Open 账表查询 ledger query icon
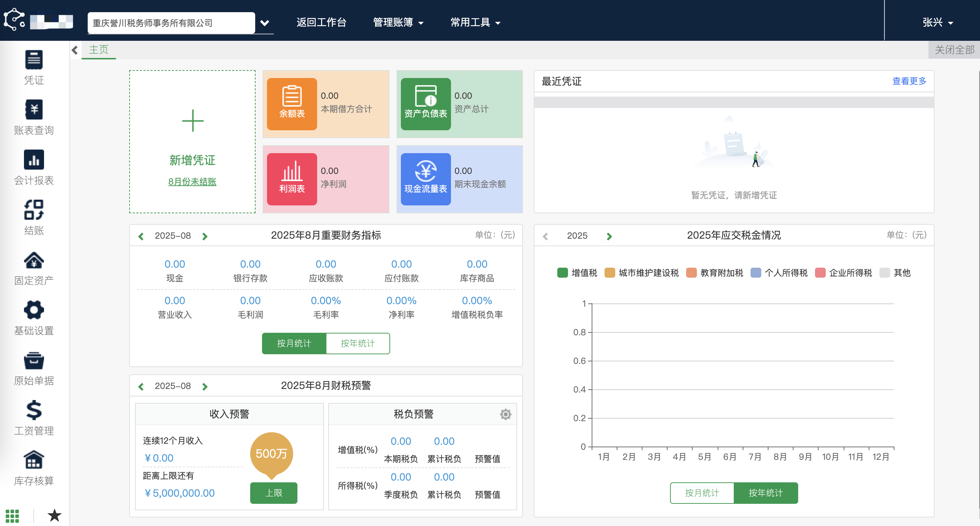The width and height of the screenshot is (980, 526). (34, 110)
